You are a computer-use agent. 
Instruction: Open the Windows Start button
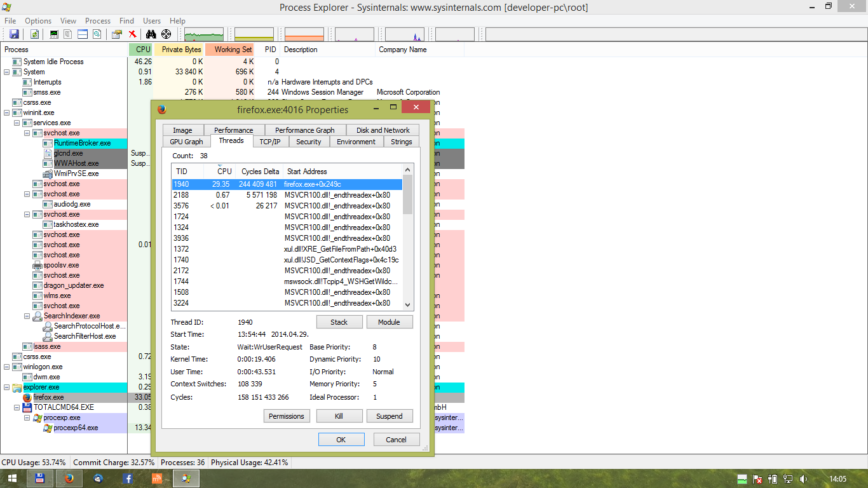pyautogui.click(x=12, y=478)
